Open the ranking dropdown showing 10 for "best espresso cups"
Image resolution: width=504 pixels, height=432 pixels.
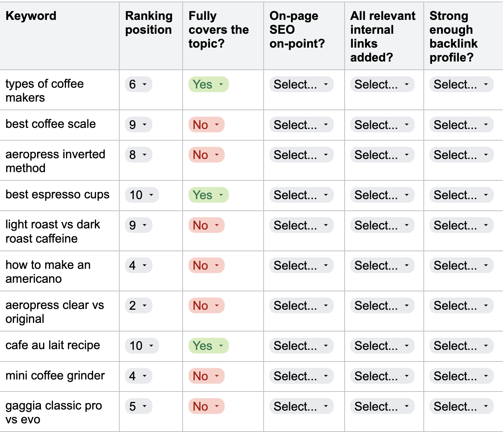pyautogui.click(x=141, y=195)
